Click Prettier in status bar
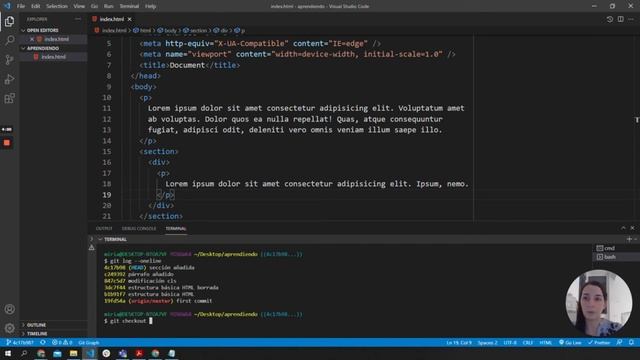Viewport: 640px width, 360px height. coord(599,342)
